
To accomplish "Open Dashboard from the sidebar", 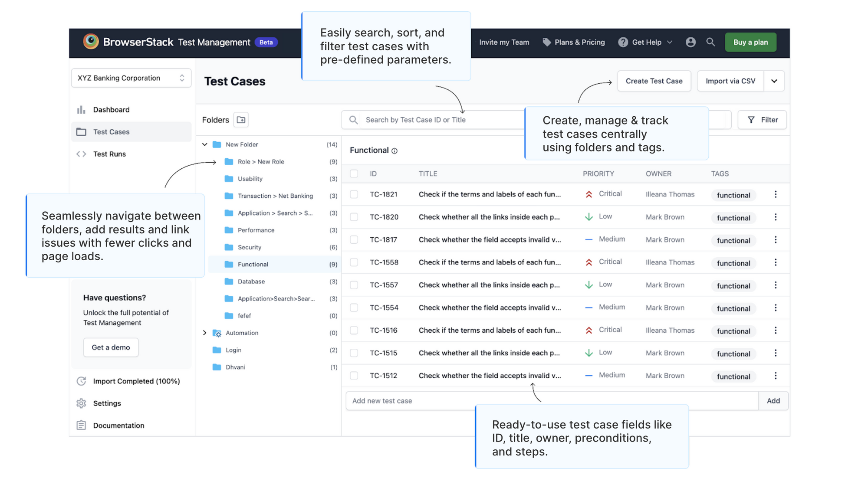I will pyautogui.click(x=111, y=110).
